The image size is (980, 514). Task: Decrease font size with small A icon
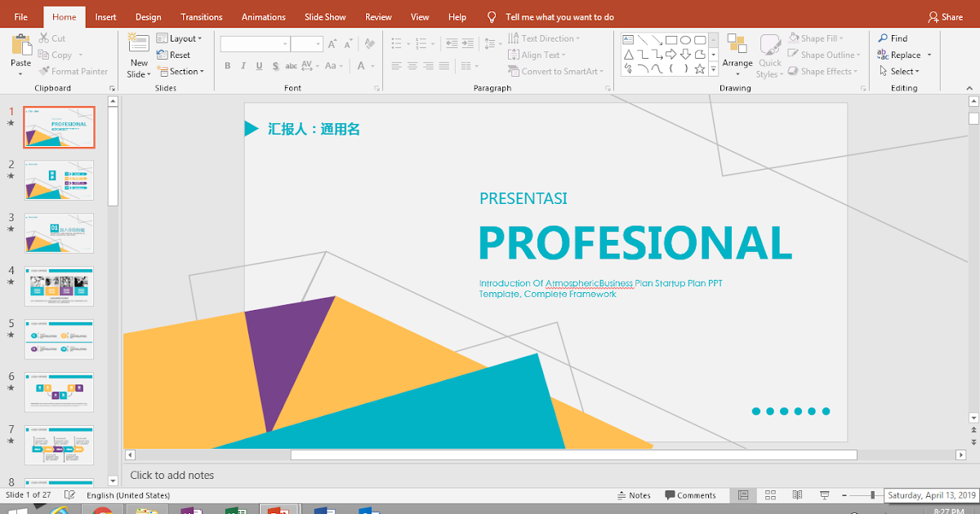350,44
